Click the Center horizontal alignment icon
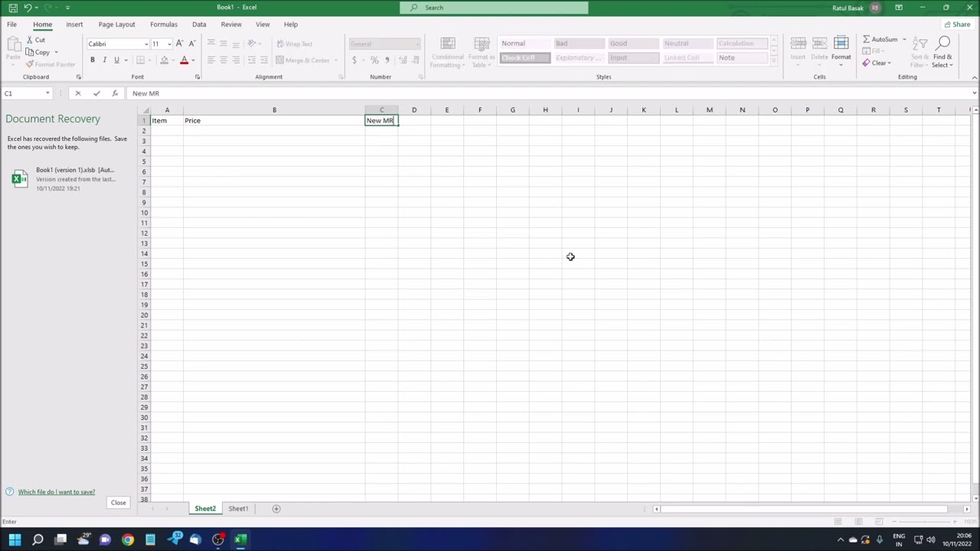This screenshot has width=980, height=551. [x=224, y=60]
